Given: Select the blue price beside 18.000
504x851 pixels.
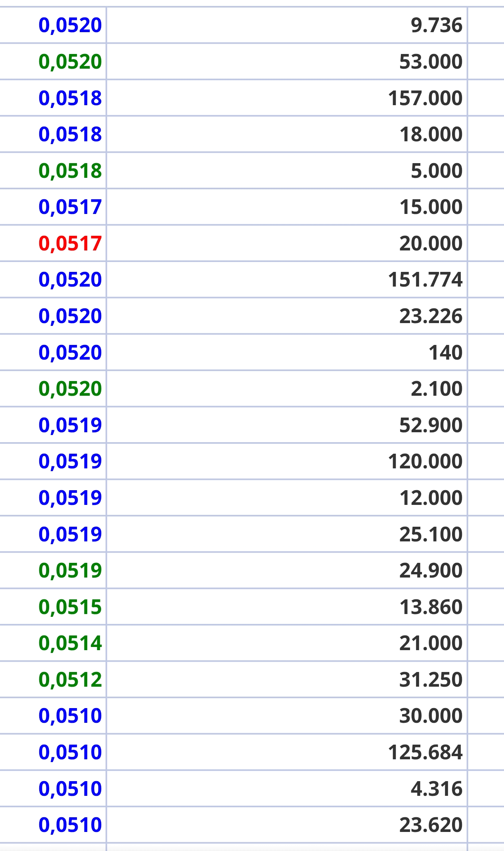Looking at the screenshot, I should [70, 134].
